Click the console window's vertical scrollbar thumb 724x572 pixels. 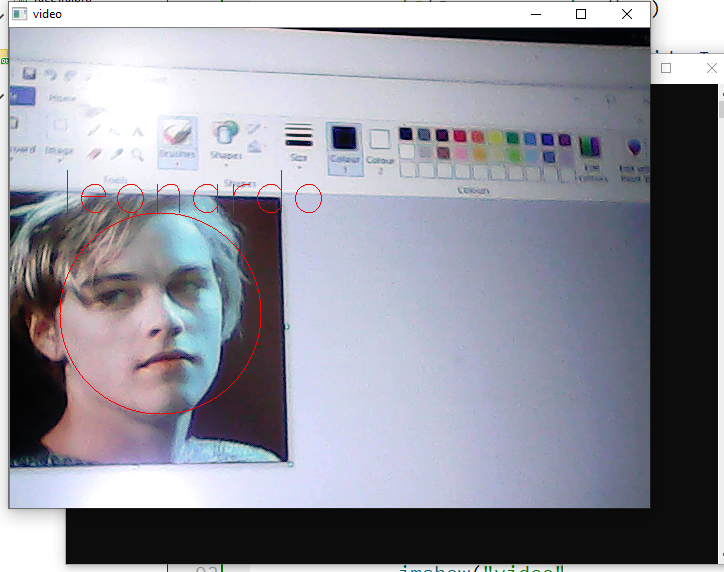(721, 109)
